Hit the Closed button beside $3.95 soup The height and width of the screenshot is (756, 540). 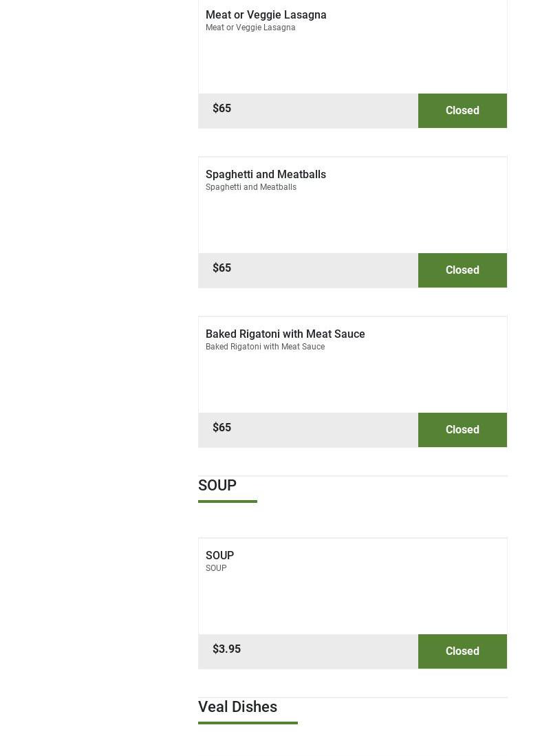point(462,651)
